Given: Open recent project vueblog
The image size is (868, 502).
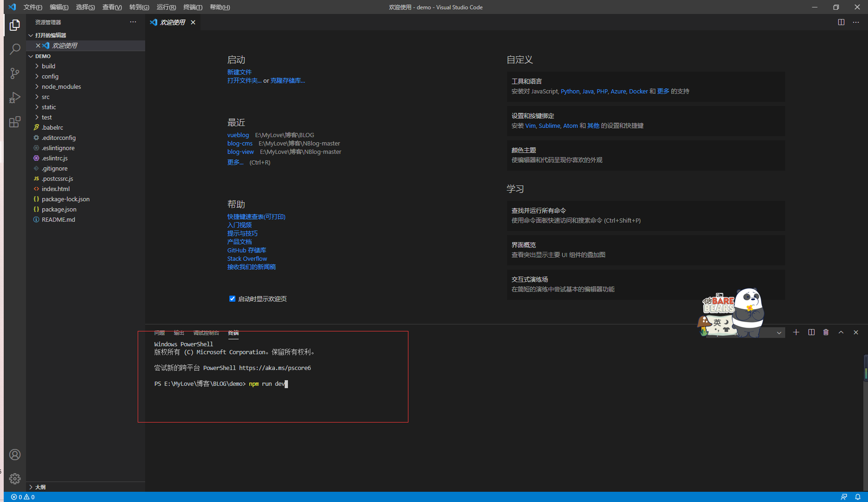Looking at the screenshot, I should (238, 135).
